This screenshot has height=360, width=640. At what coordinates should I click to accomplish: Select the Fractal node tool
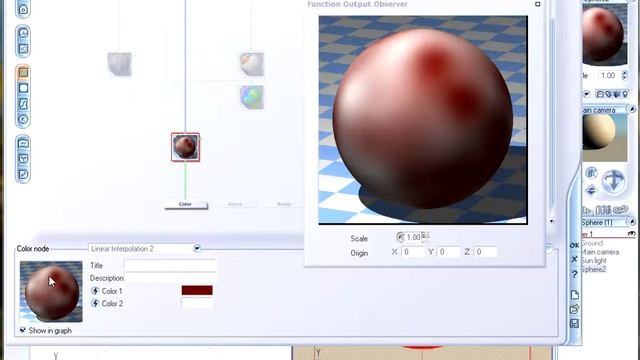tap(23, 49)
